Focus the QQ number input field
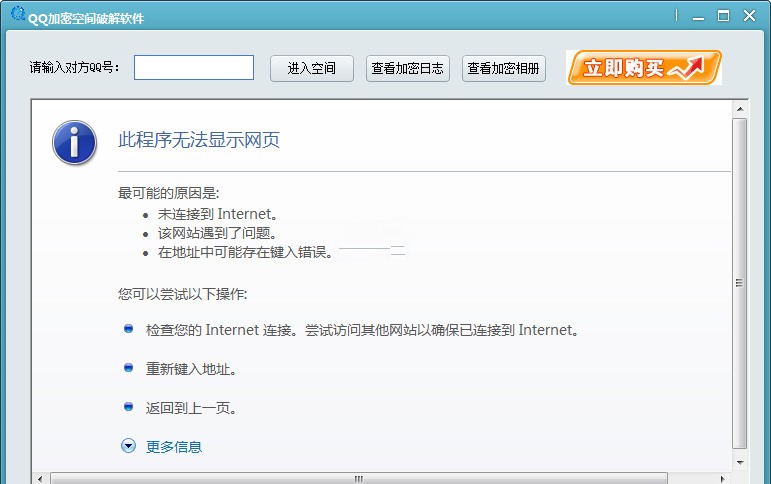Screen dimensions: 771x484 (x=194, y=68)
